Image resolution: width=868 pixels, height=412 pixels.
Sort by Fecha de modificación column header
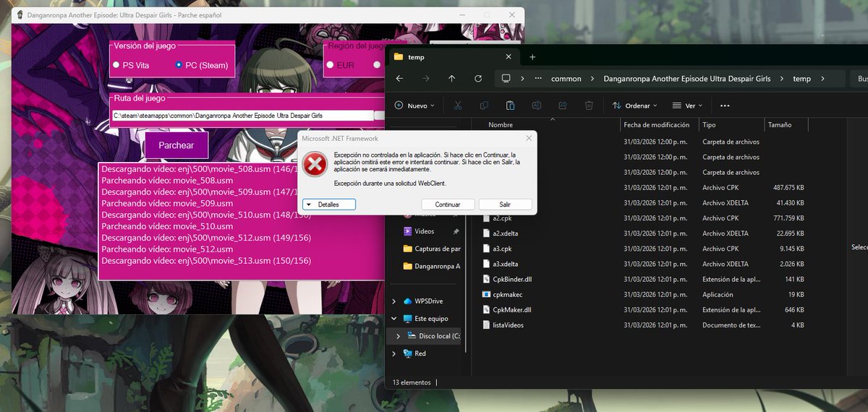click(656, 125)
